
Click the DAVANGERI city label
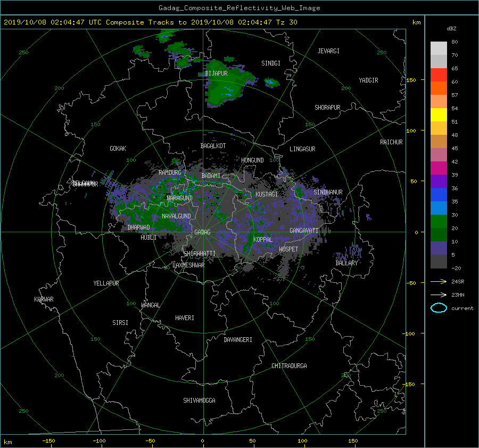tap(238, 340)
